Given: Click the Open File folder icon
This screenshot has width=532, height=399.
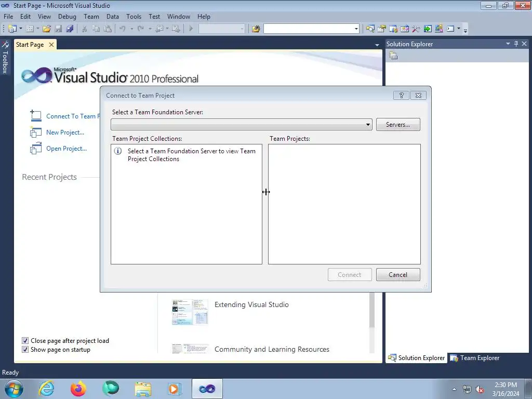Looking at the screenshot, I should (x=47, y=29).
